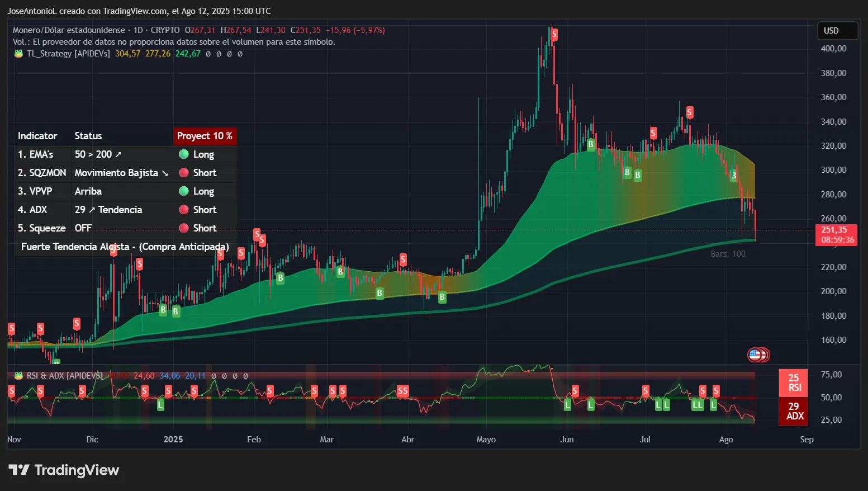The image size is (868, 491).
Task: Click the red 25 RSI value badge
Action: point(793,383)
